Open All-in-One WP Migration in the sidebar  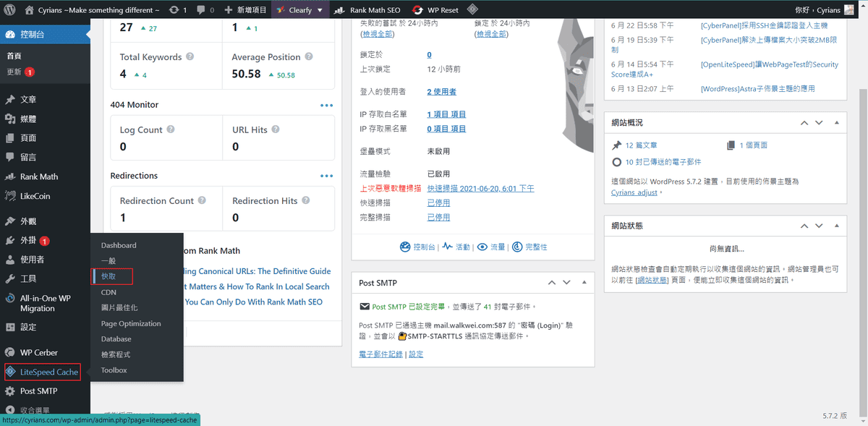pos(45,303)
